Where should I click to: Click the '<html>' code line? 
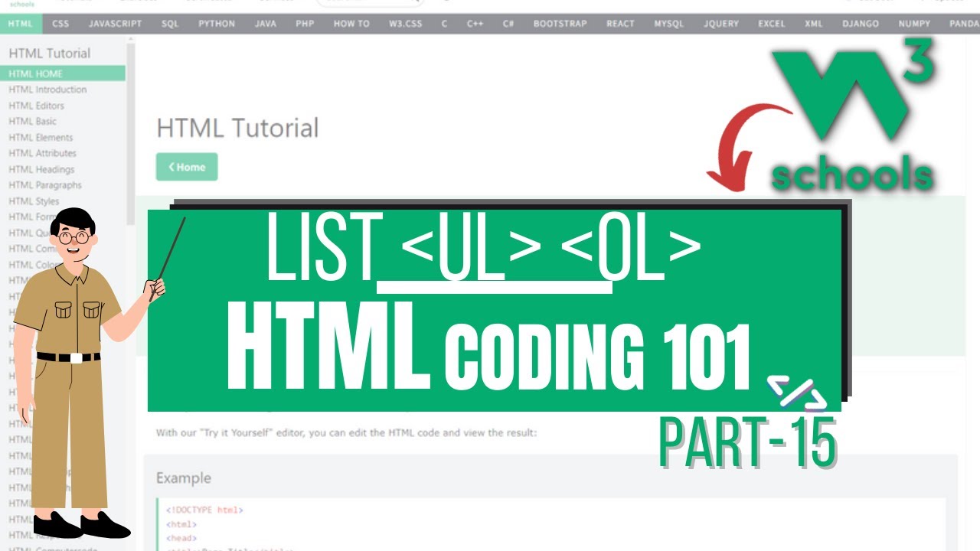pos(181,525)
